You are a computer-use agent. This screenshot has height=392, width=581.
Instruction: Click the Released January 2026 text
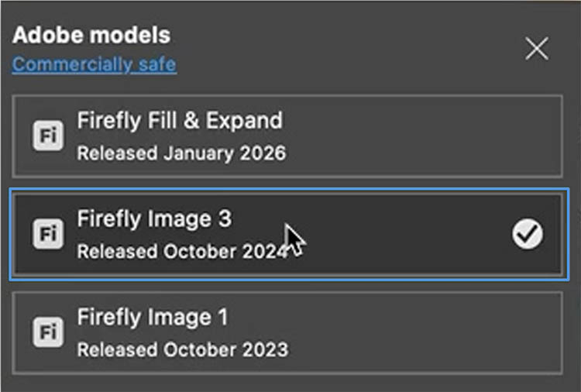pos(181,153)
